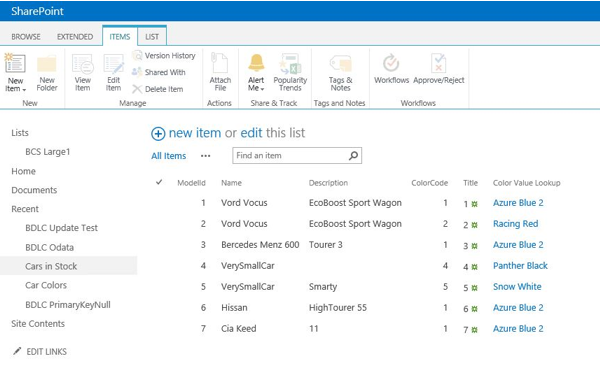Open Lists in the left navigation
Image resolution: width=600 pixels, height=367 pixels.
point(20,133)
